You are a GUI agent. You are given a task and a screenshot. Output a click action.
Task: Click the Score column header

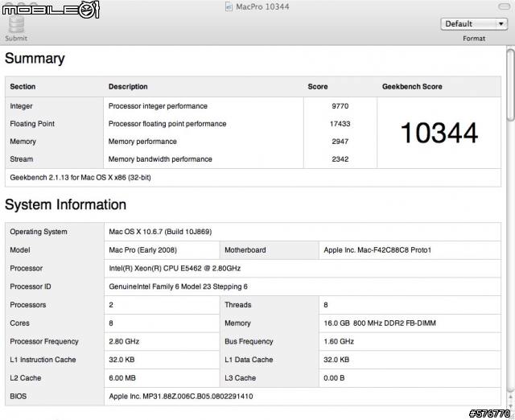point(318,87)
